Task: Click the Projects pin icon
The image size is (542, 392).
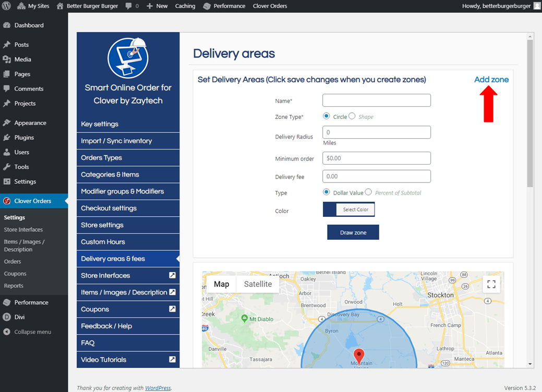Action: point(7,103)
